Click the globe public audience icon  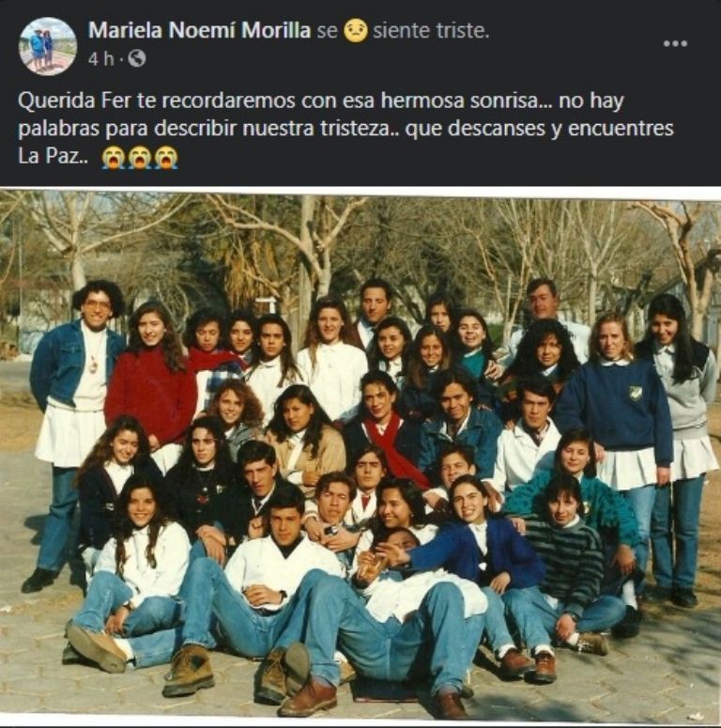click(x=137, y=59)
